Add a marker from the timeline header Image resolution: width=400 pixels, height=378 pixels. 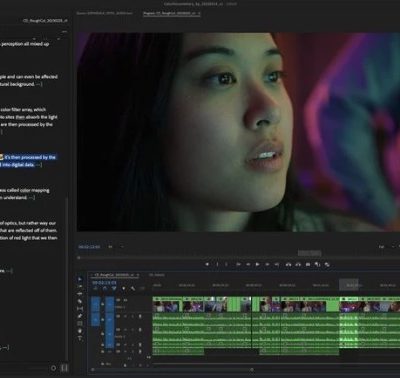click(x=124, y=288)
